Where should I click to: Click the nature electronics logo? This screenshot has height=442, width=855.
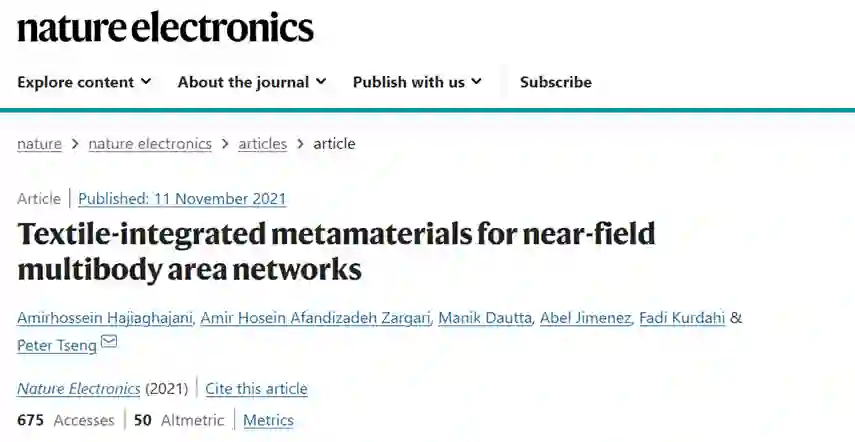pyautogui.click(x=165, y=27)
